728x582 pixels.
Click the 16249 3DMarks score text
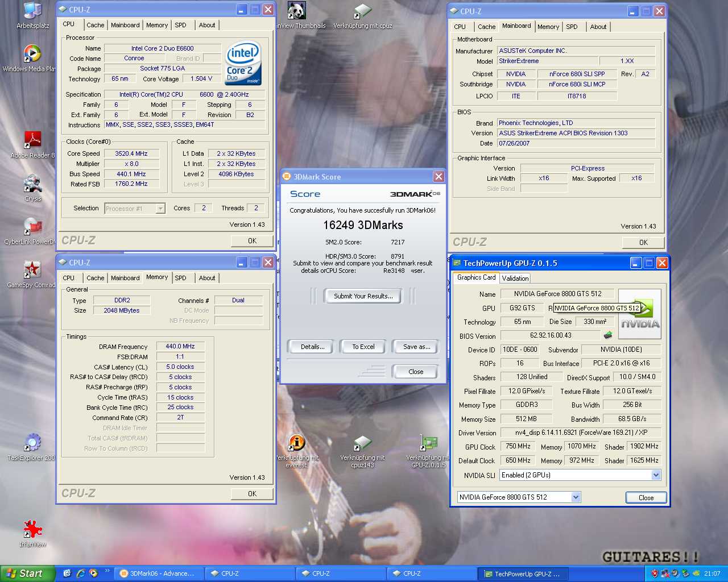[x=363, y=225]
